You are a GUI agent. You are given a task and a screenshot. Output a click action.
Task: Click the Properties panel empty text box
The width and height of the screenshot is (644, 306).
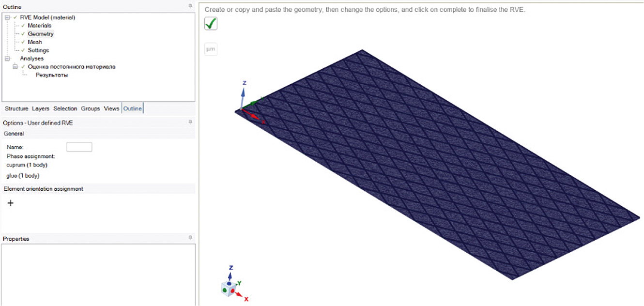[x=99, y=275]
